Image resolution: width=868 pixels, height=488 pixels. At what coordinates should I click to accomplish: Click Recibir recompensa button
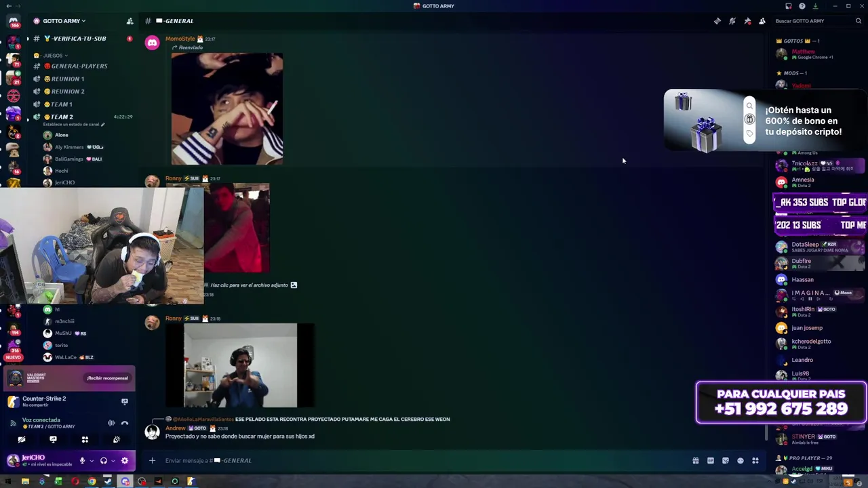click(107, 378)
